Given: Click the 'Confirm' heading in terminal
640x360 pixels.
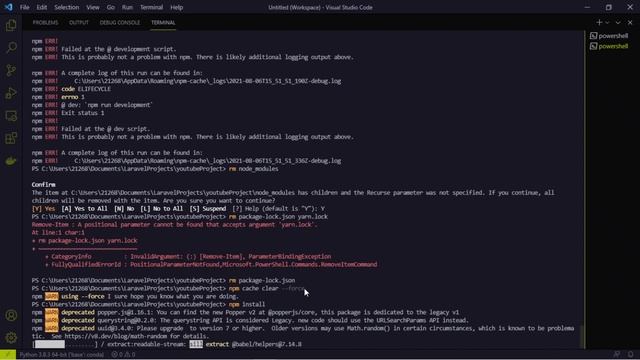Looking at the screenshot, I should 43,184.
